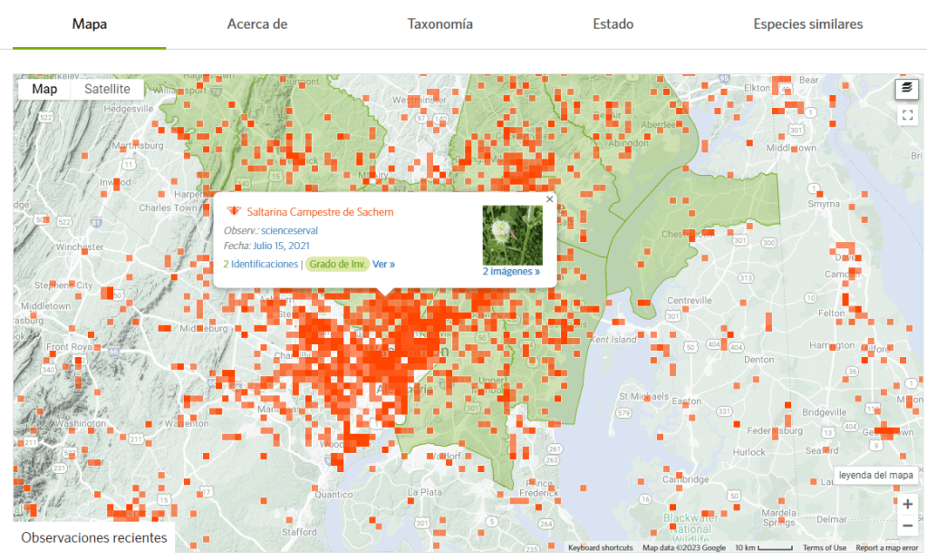Select the Map view type
927x560 pixels.
[44, 89]
